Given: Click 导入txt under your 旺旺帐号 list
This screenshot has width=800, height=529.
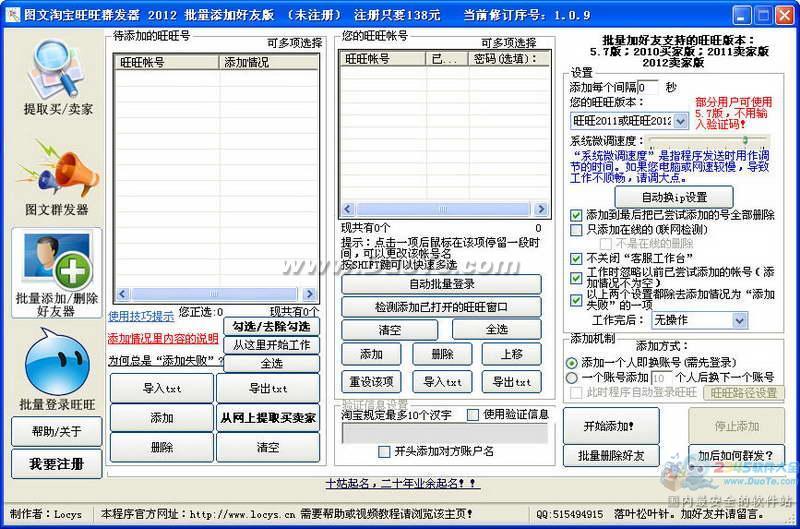Looking at the screenshot, I should pyautogui.click(x=442, y=382).
